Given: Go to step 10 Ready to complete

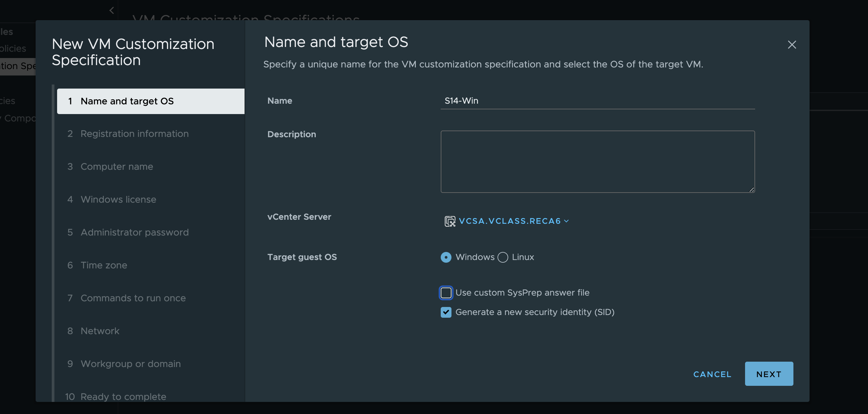Looking at the screenshot, I should 123,397.
